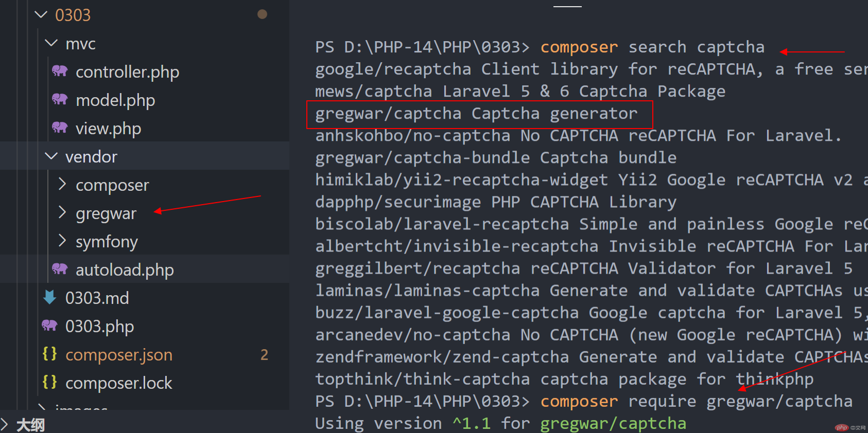Select the gregwar folder
Screen dimensions: 868x433
click(106, 213)
